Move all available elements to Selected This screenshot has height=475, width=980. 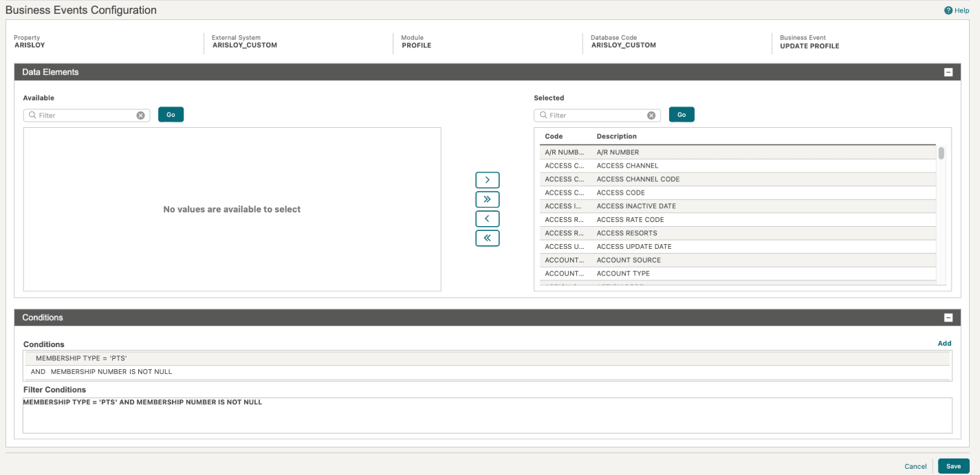click(x=487, y=199)
